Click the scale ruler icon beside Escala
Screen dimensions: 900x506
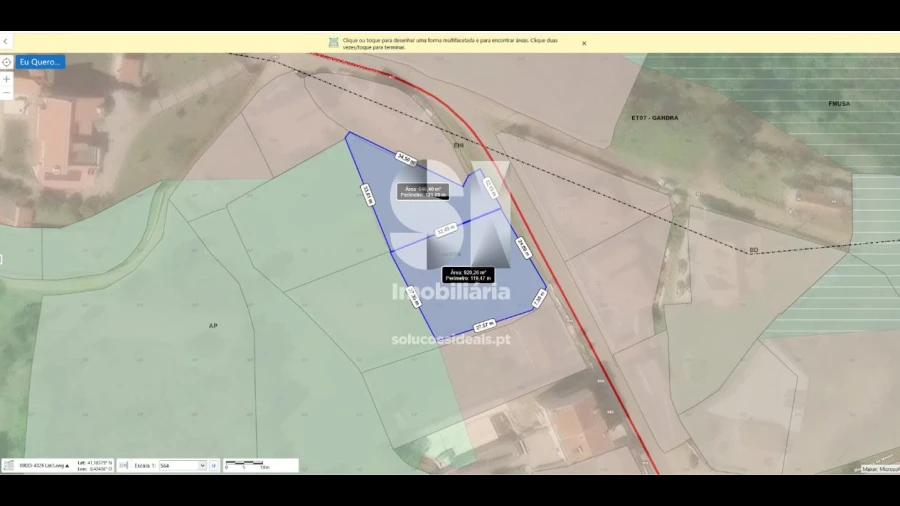click(123, 466)
